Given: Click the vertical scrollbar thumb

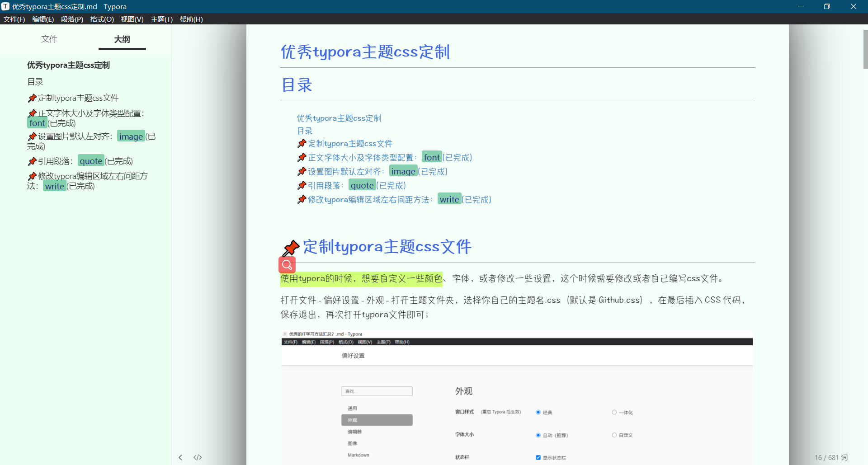Looking at the screenshot, I should [x=865, y=49].
